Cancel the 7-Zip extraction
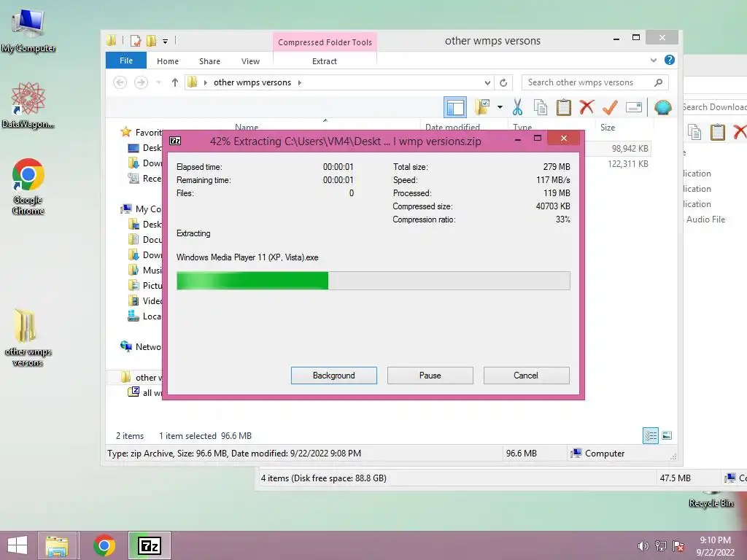The height and width of the screenshot is (560, 747). [x=526, y=376]
